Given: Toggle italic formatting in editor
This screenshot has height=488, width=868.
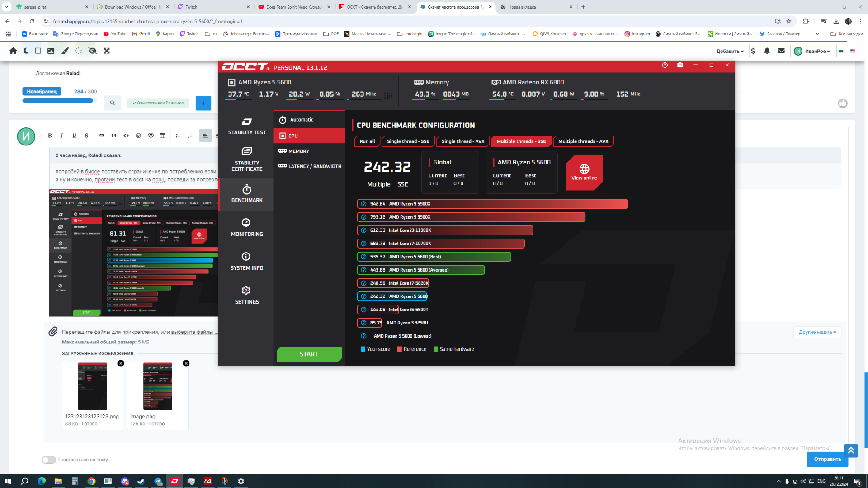Looking at the screenshot, I should [62, 136].
